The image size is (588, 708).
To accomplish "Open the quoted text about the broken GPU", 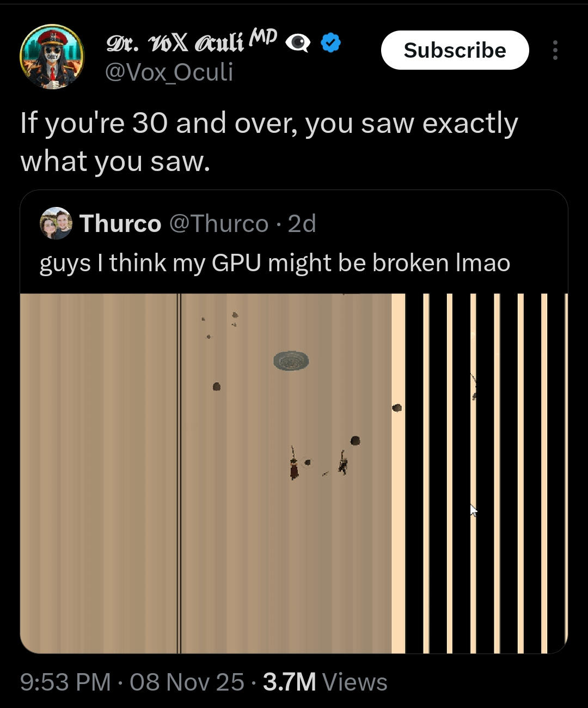I will (x=275, y=263).
